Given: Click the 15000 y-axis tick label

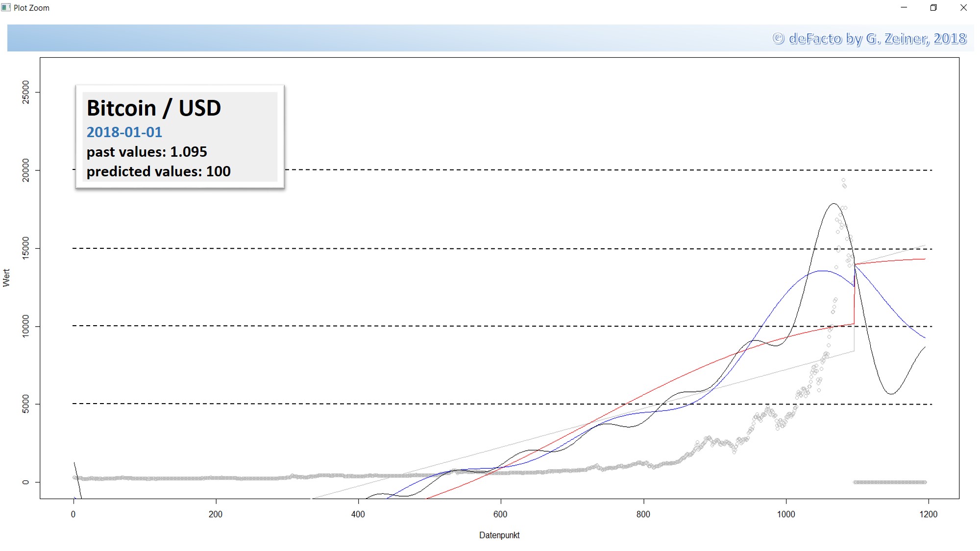Looking at the screenshot, I should coord(25,248).
